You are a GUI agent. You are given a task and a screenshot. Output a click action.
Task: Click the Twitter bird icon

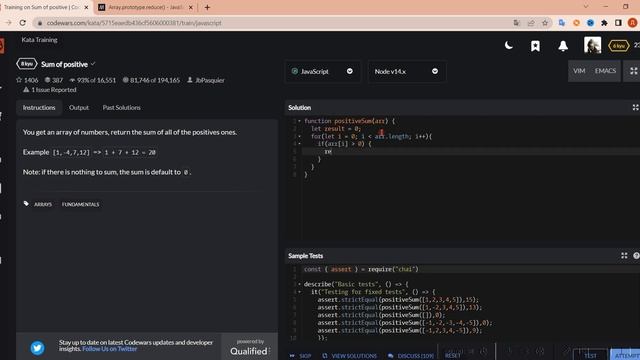pos(38,348)
